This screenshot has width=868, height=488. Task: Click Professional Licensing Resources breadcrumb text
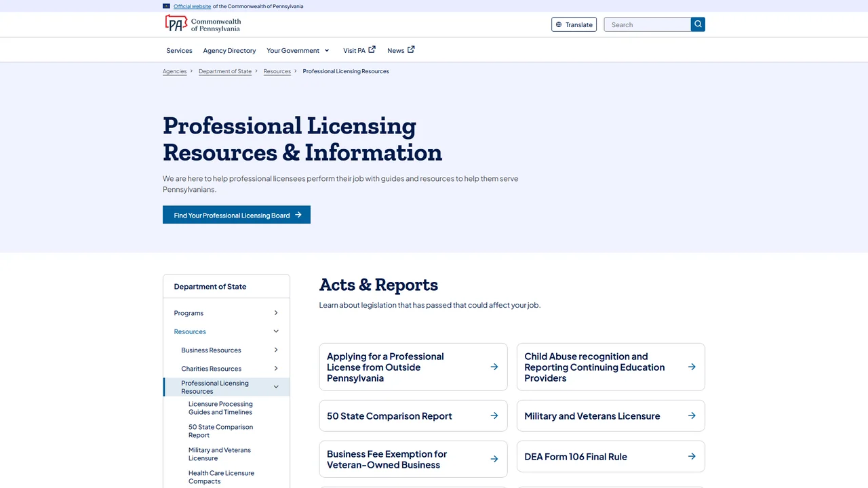pyautogui.click(x=346, y=71)
